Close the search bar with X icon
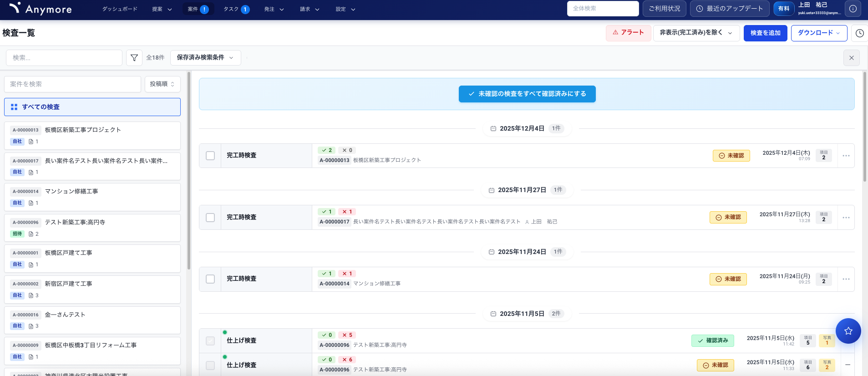This screenshot has height=376, width=868. pos(851,58)
